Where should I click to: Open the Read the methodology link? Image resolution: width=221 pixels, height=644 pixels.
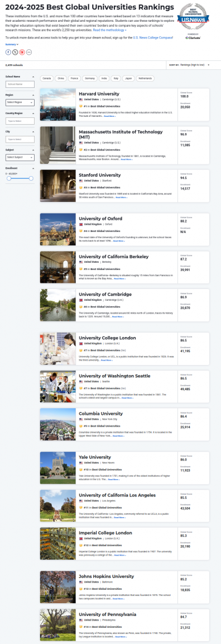109,30
